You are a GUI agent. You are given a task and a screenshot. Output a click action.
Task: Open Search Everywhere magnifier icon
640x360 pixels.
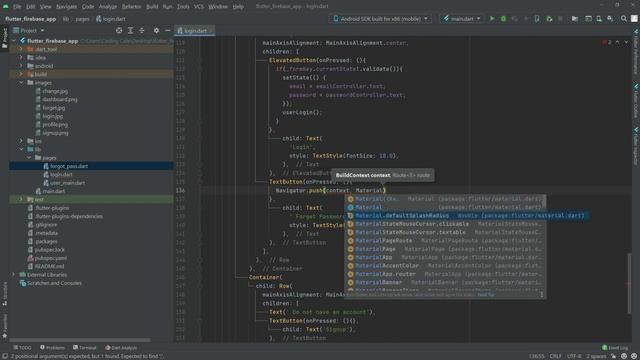[x=624, y=19]
